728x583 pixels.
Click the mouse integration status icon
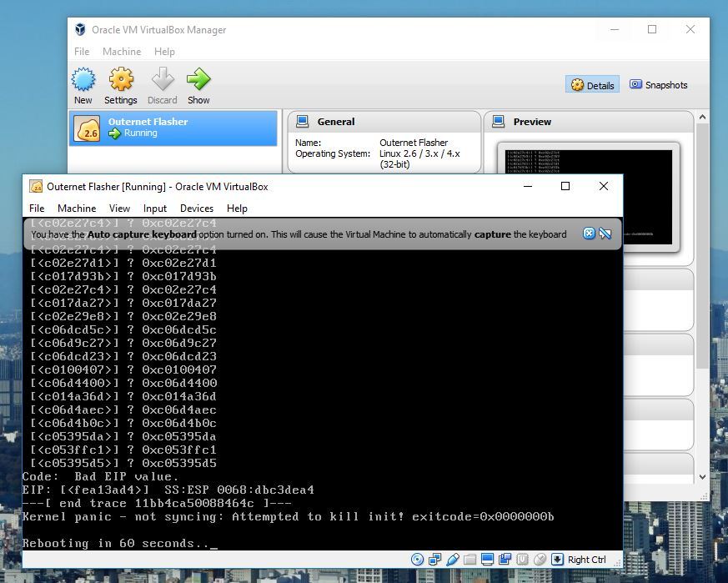(x=540, y=560)
